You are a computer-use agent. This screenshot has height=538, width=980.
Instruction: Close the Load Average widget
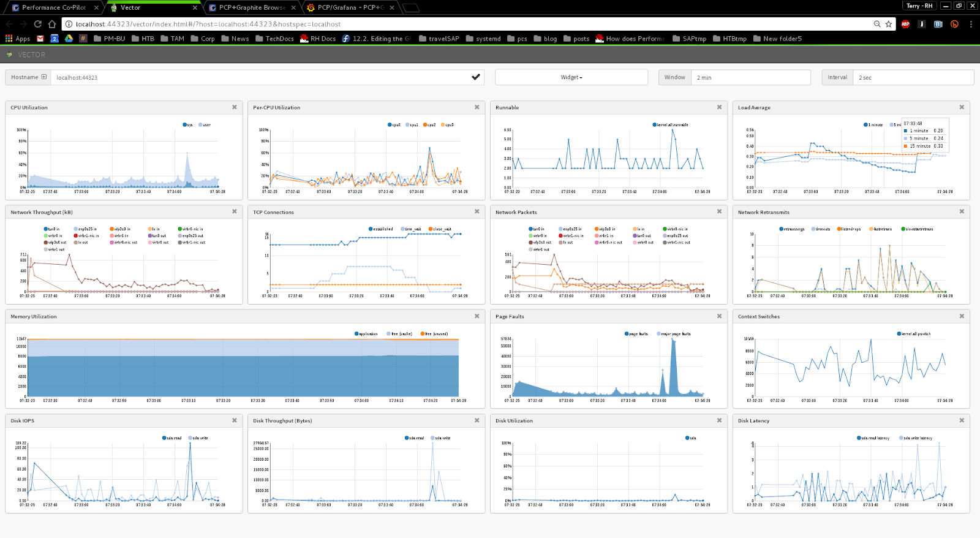pyautogui.click(x=962, y=107)
